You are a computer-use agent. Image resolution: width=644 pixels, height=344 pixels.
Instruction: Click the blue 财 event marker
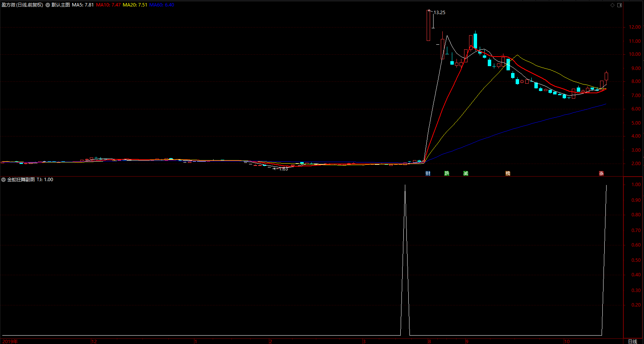pos(428,174)
